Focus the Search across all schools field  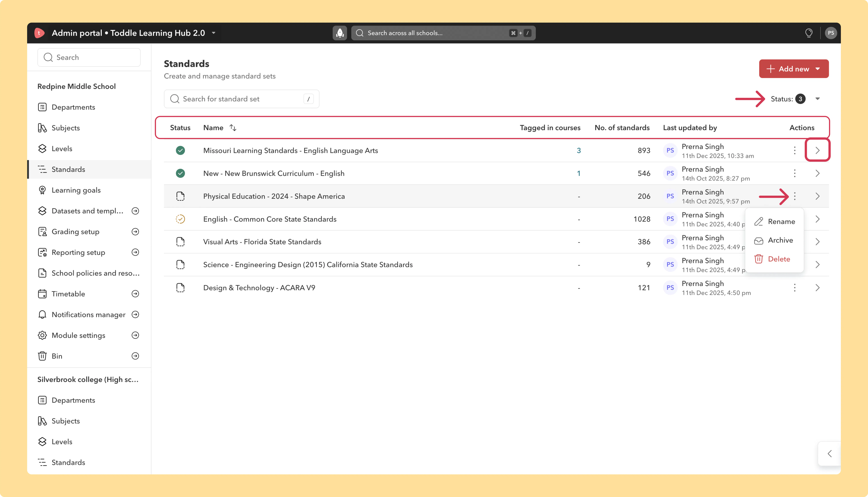[443, 33]
